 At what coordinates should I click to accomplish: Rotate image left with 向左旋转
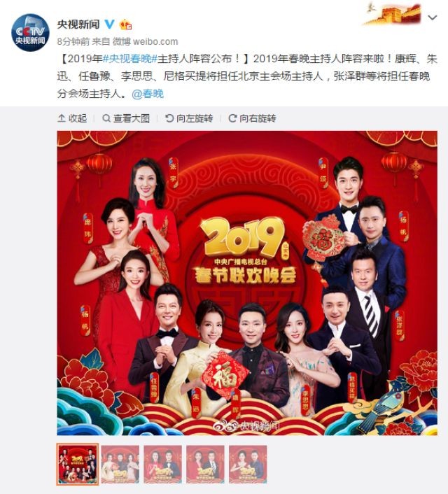pyautogui.click(x=189, y=118)
